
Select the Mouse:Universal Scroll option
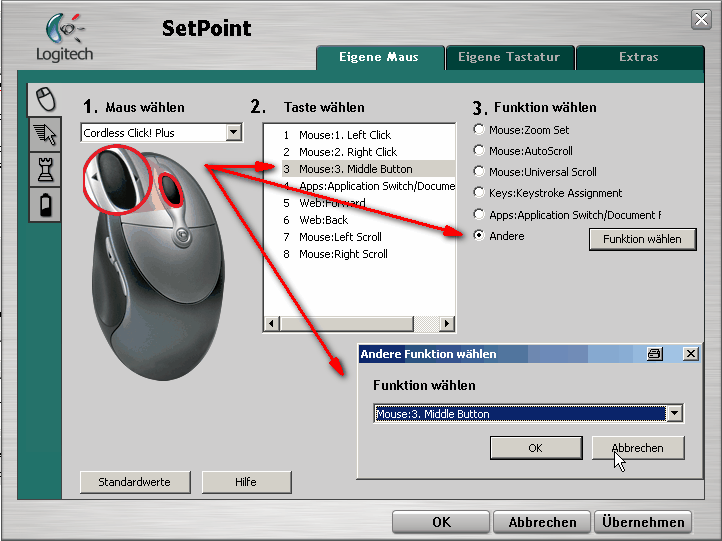click(479, 171)
